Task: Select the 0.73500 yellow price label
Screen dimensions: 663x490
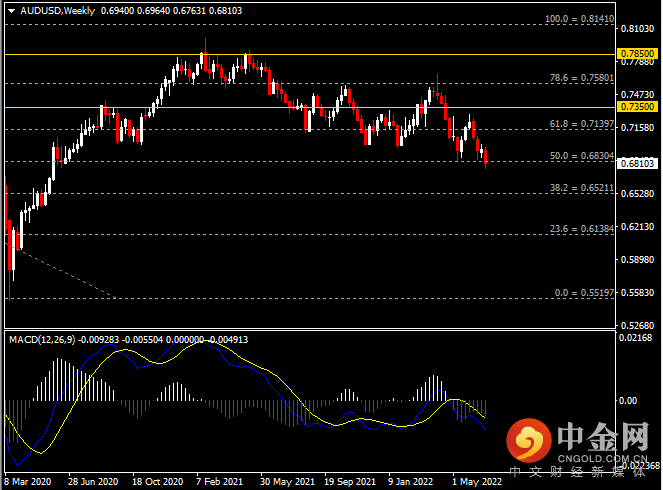Action: pyautogui.click(x=636, y=106)
